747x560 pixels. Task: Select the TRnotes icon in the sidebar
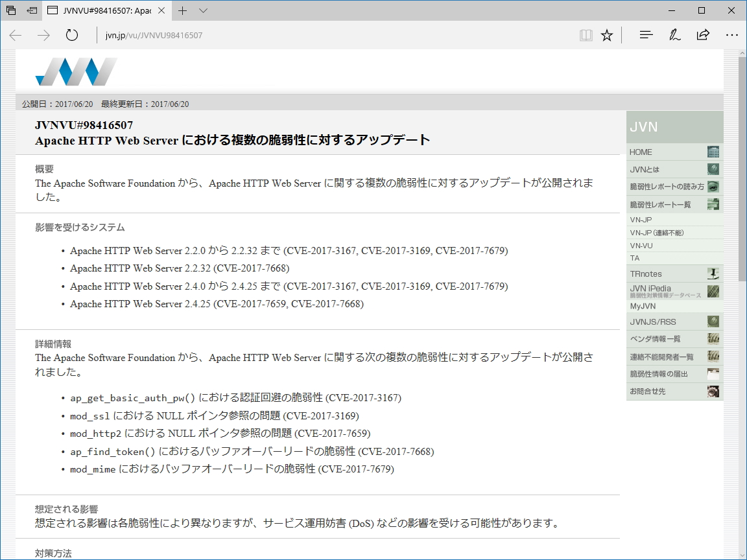click(713, 274)
